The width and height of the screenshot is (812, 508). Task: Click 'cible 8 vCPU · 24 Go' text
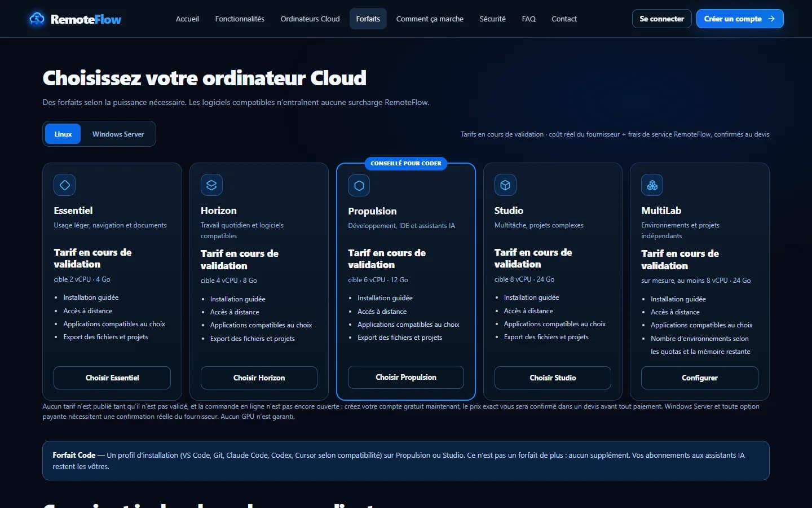[x=524, y=279]
